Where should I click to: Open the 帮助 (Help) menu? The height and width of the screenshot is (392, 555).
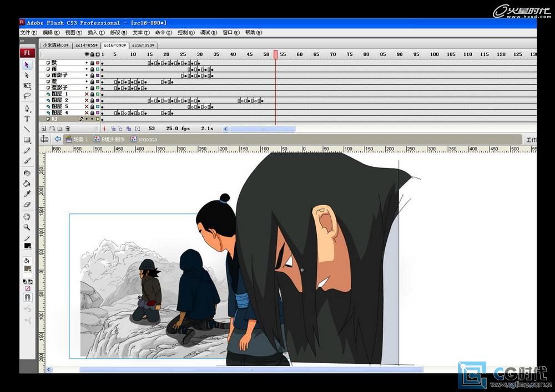[254, 33]
